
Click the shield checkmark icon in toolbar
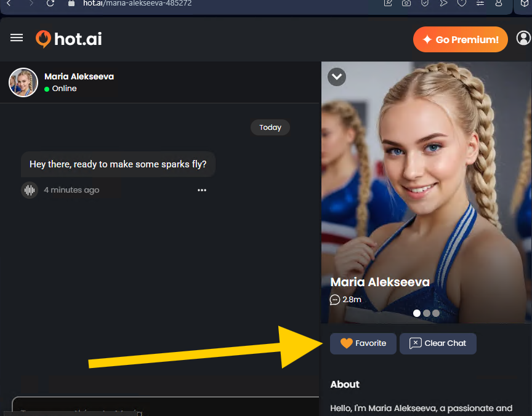tap(425, 4)
